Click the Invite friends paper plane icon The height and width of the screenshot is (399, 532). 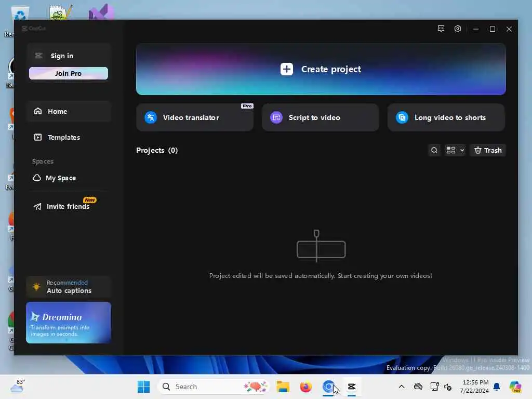(x=37, y=206)
